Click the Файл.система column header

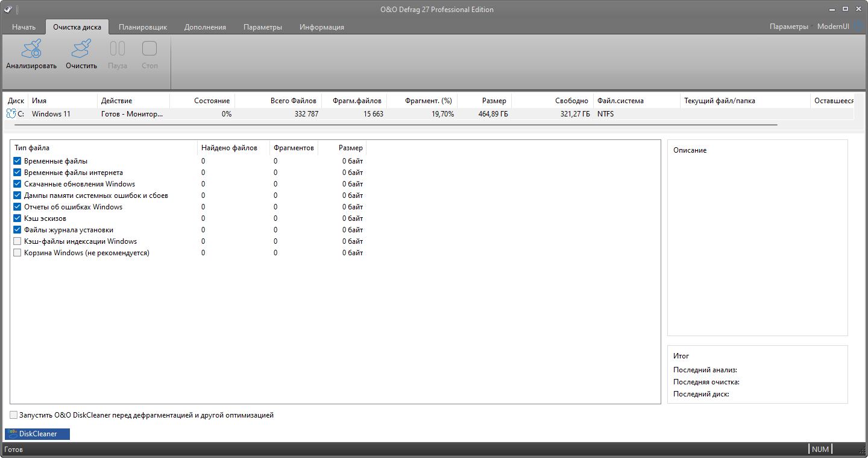coord(637,101)
